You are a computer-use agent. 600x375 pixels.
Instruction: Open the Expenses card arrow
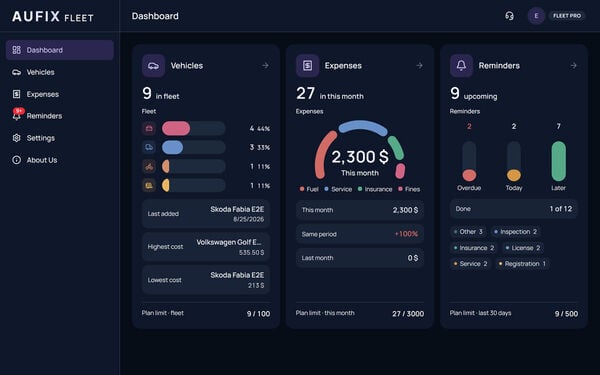(x=419, y=66)
